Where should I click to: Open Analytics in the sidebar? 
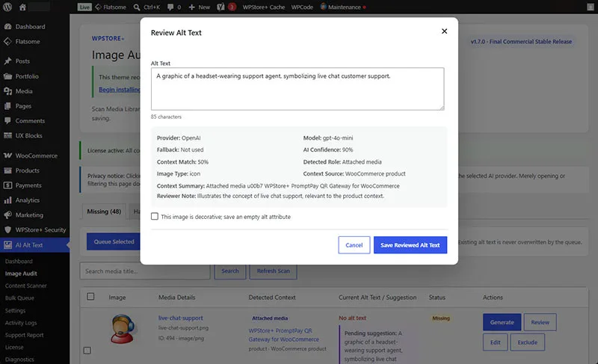(34, 200)
